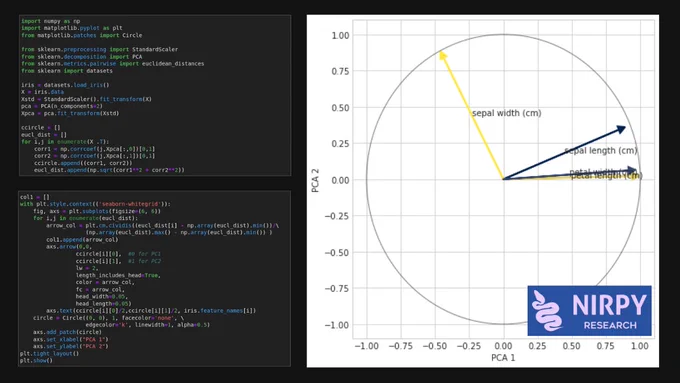Click the 'iris = datasets.load_iris()' line
Viewport: 680px width, 383px height.
[65, 85]
